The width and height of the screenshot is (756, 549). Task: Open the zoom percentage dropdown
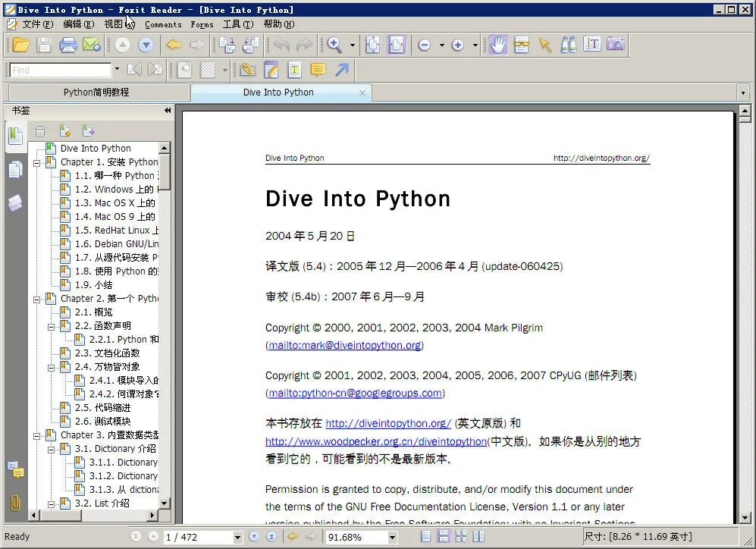coord(393,537)
